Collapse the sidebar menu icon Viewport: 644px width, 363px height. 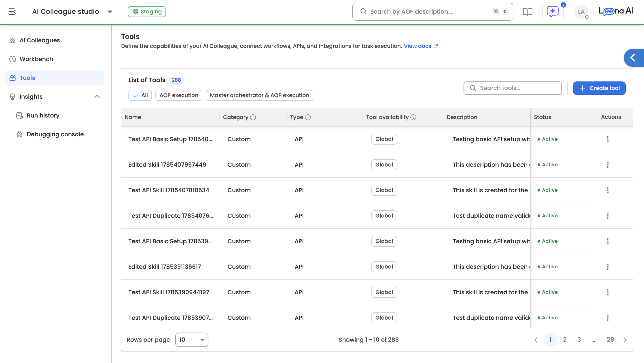coord(13,11)
